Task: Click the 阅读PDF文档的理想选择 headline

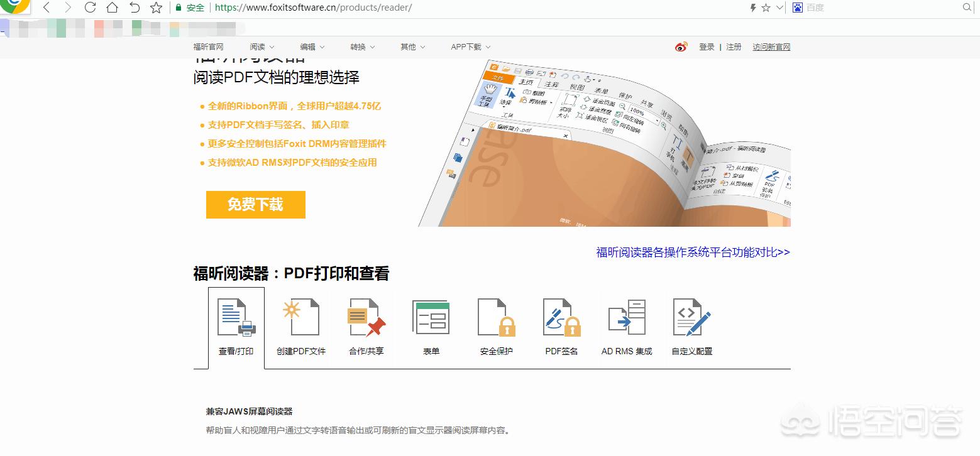Action: (x=277, y=78)
